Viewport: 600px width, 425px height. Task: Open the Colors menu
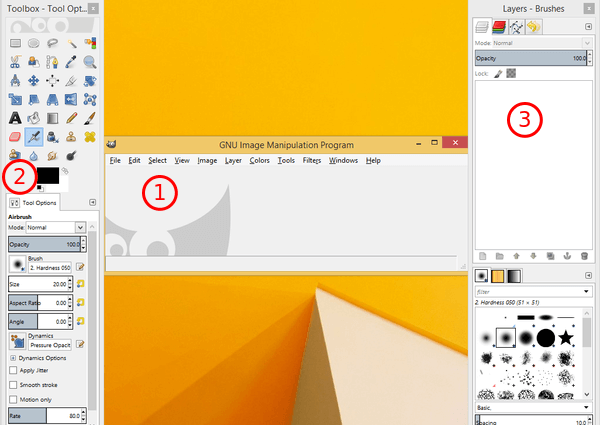point(259,160)
